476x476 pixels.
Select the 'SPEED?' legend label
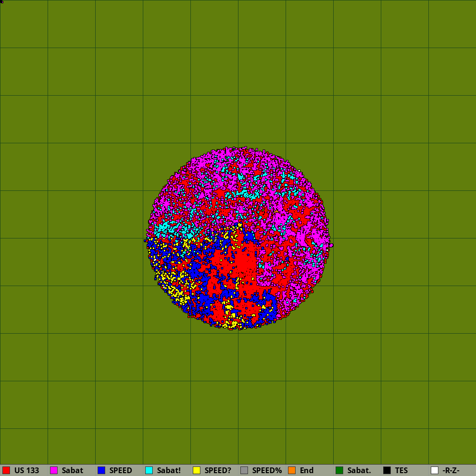(x=218, y=471)
